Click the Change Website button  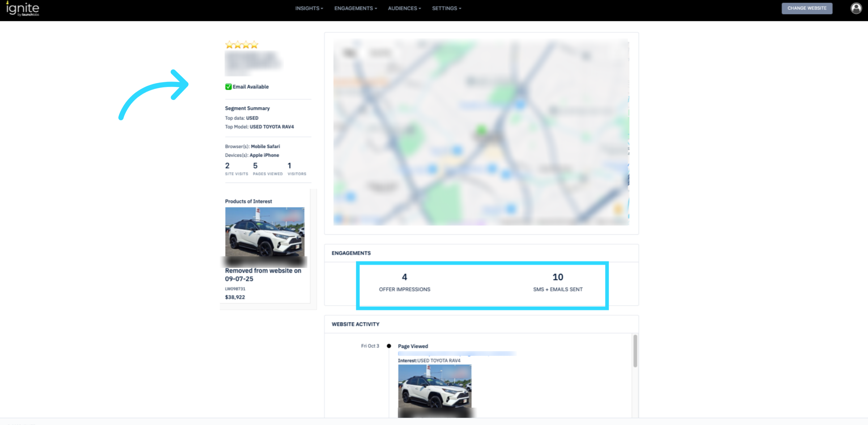tap(807, 8)
